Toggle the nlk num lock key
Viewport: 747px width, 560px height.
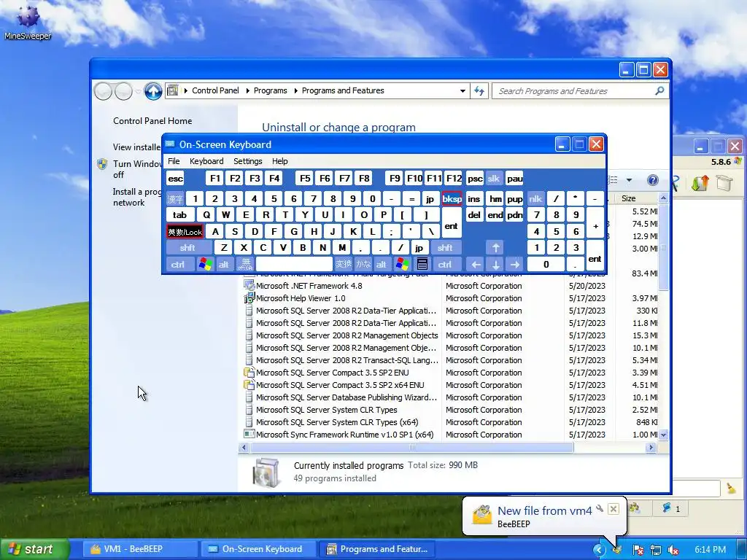pyautogui.click(x=535, y=198)
